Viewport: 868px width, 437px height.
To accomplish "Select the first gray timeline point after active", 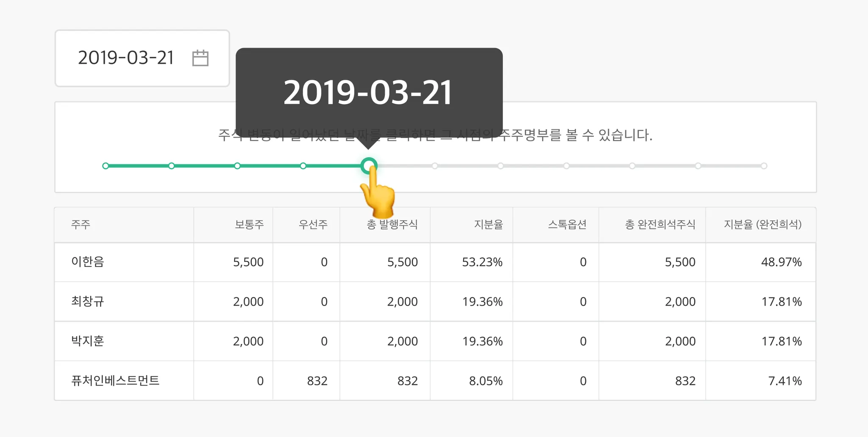I will [x=435, y=166].
